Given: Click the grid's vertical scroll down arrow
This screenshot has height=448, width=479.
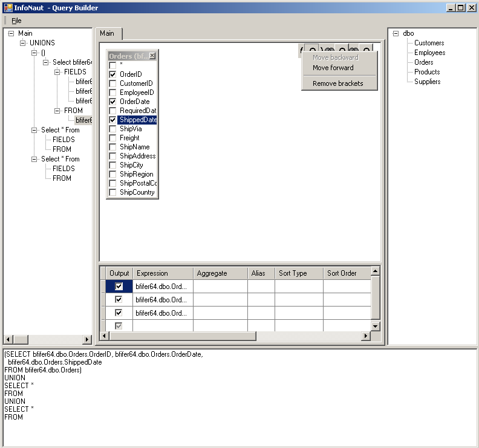Looking at the screenshot, I should pyautogui.click(x=375, y=326).
